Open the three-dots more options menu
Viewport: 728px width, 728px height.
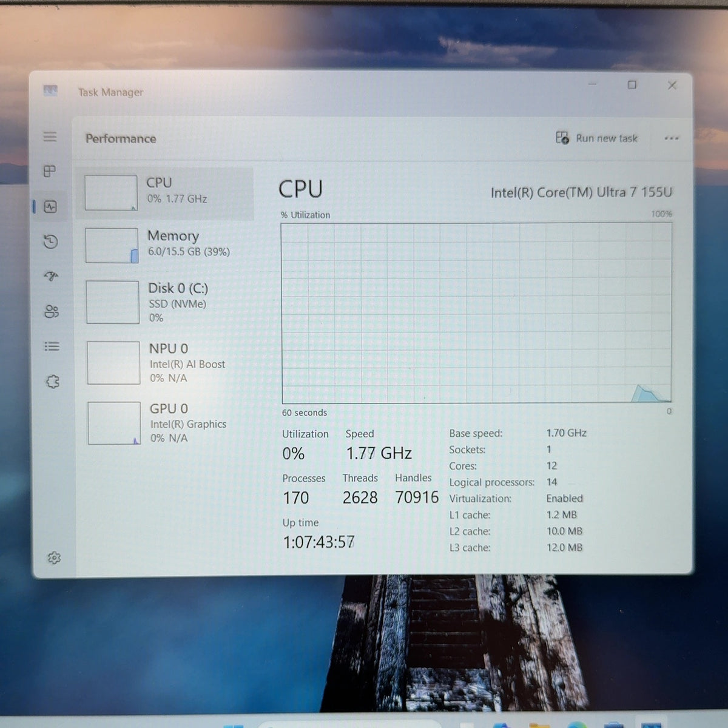[x=671, y=138]
